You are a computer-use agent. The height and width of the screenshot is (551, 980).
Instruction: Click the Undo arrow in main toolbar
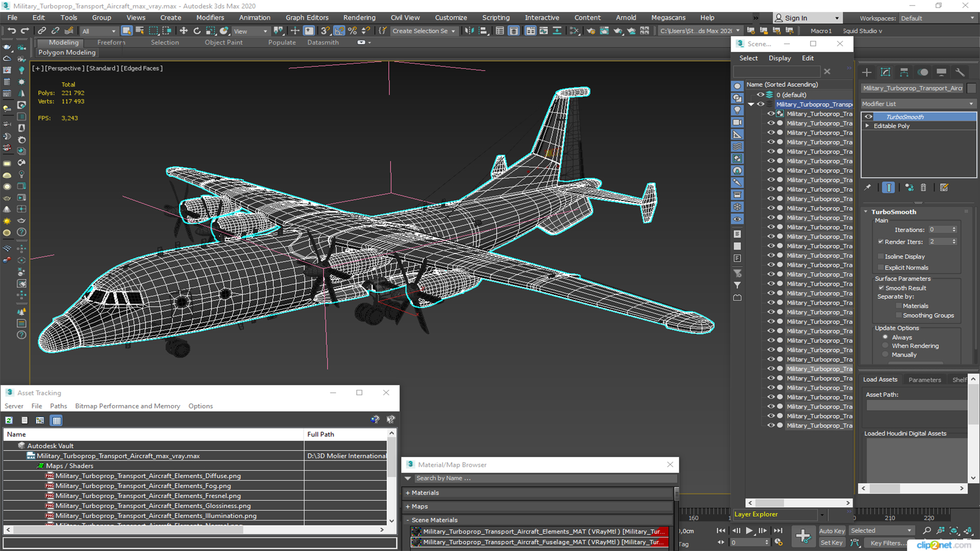tap(11, 31)
